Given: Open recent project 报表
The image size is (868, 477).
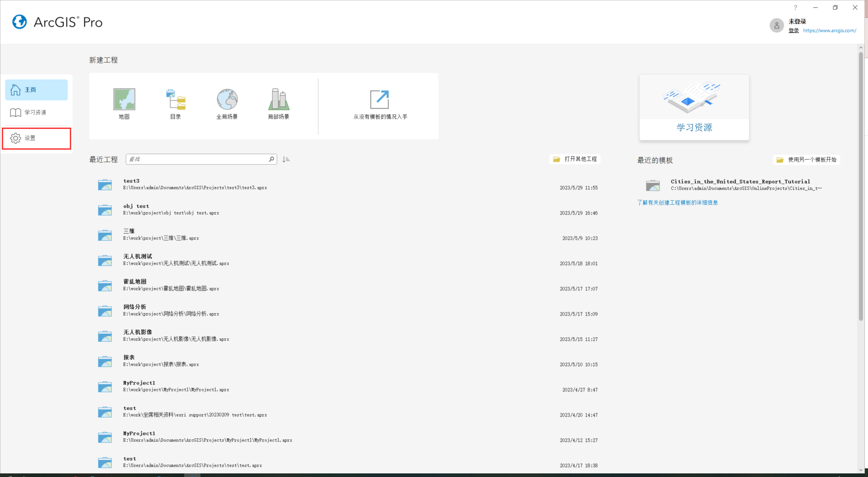Looking at the screenshot, I should click(x=348, y=361).
